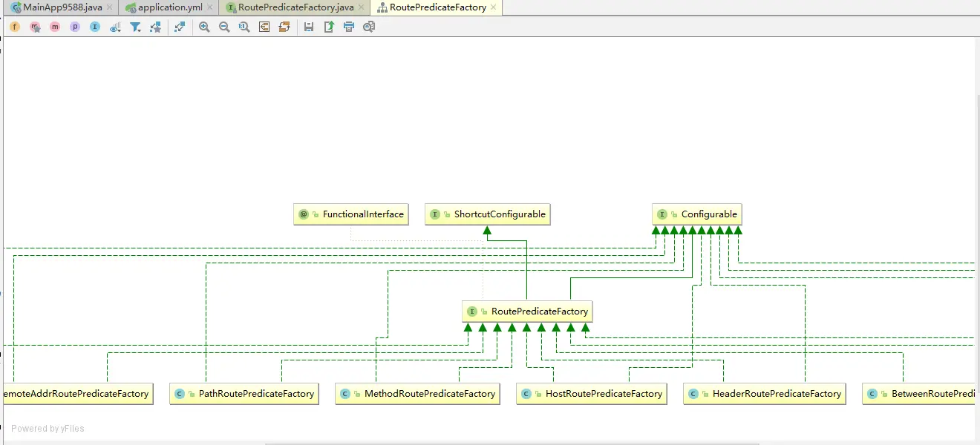Open the visibility level dropdown
The width and height of the screenshot is (980, 445).
tap(115, 27)
